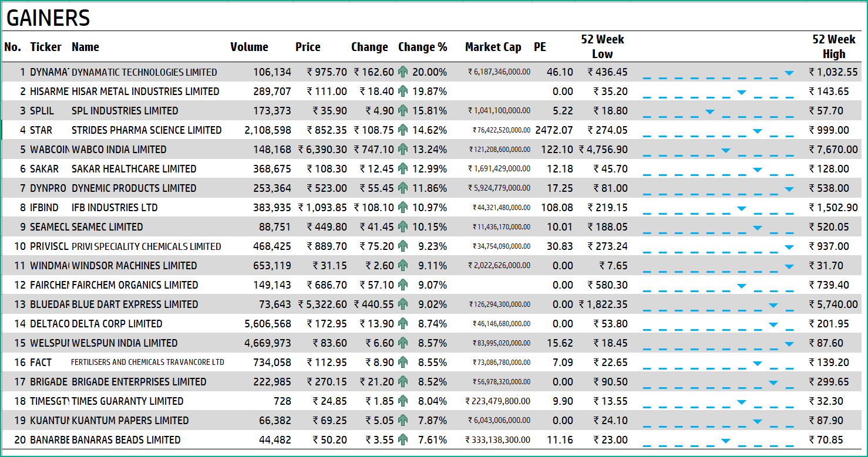Click the market cap ₹ 223,479,800.00
This screenshot has width=868, height=457.
pyautogui.click(x=498, y=401)
